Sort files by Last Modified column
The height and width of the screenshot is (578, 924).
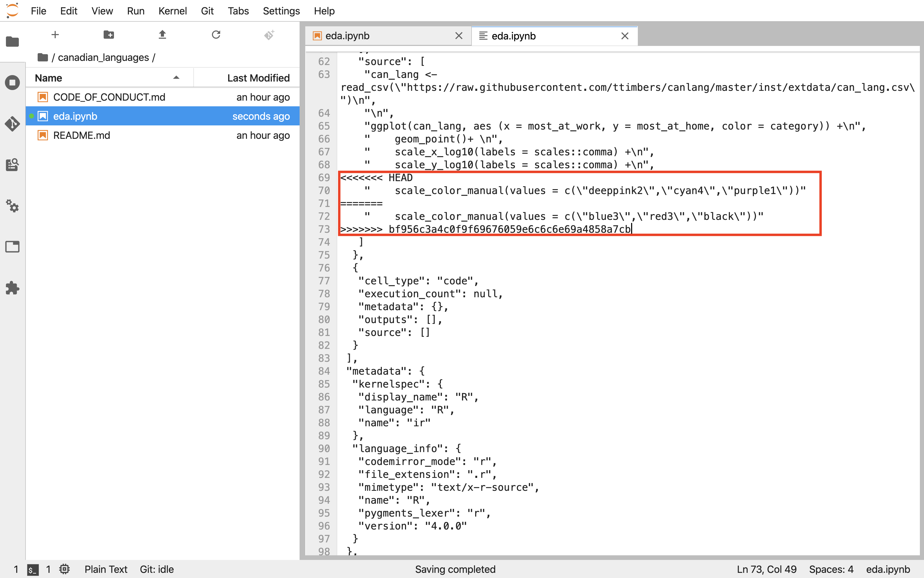click(x=247, y=78)
